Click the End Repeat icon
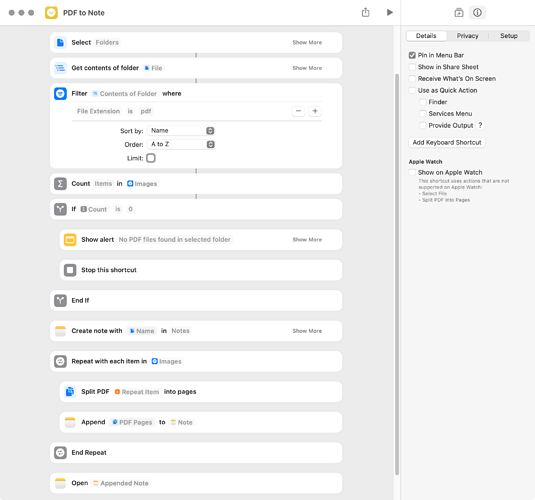 (60, 453)
